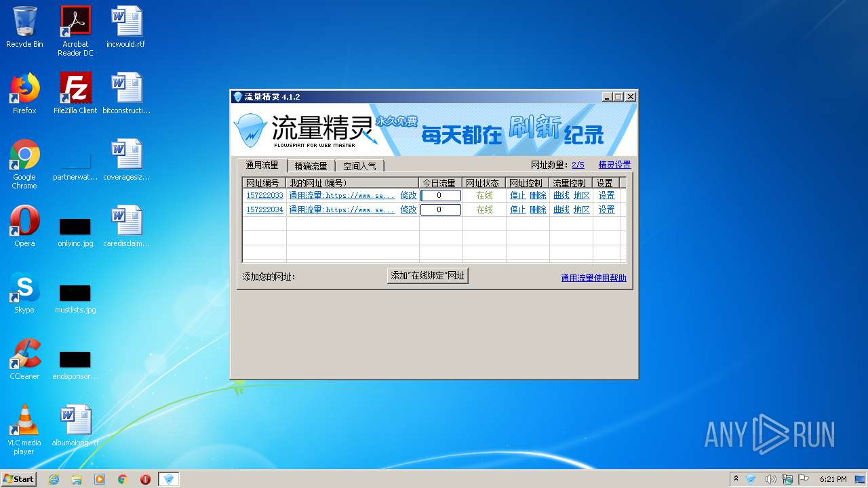The width and height of the screenshot is (868, 488).
Task: Click the Action Center flag tray icon
Action: click(804, 479)
